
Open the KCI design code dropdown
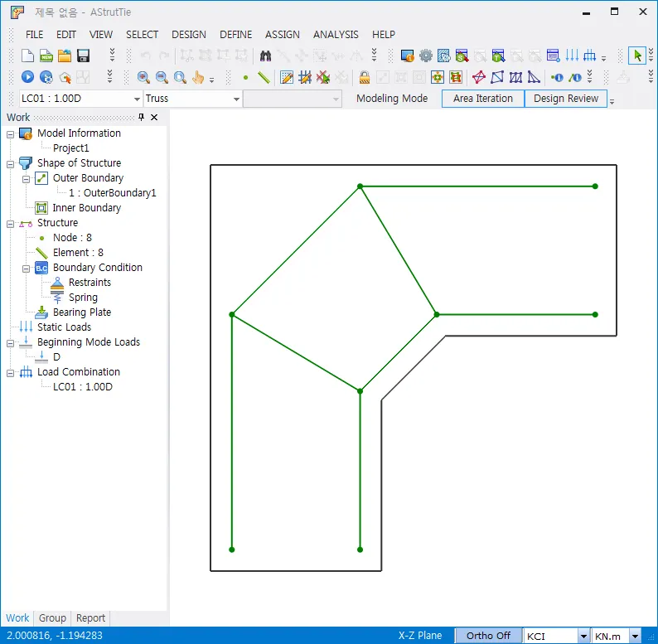point(583,636)
